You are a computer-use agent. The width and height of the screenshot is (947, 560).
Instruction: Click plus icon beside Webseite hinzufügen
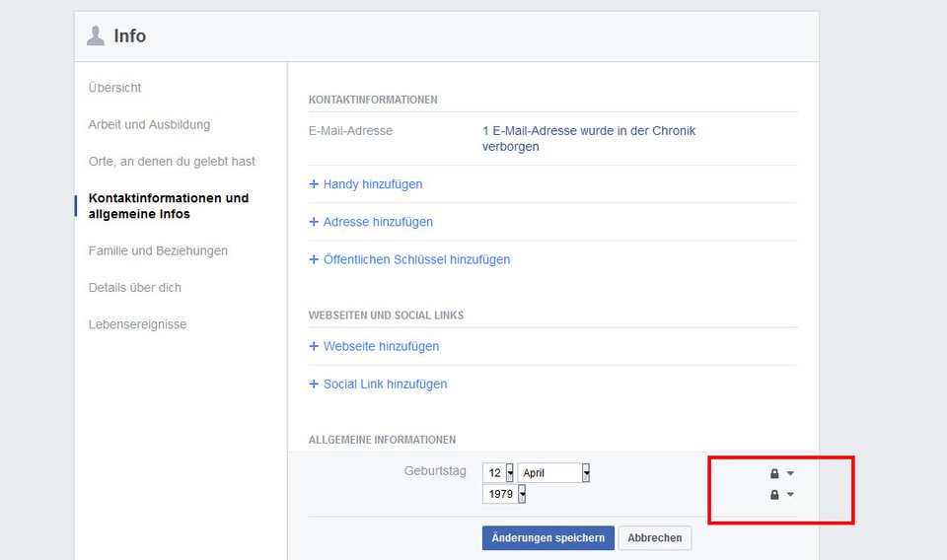(x=314, y=346)
